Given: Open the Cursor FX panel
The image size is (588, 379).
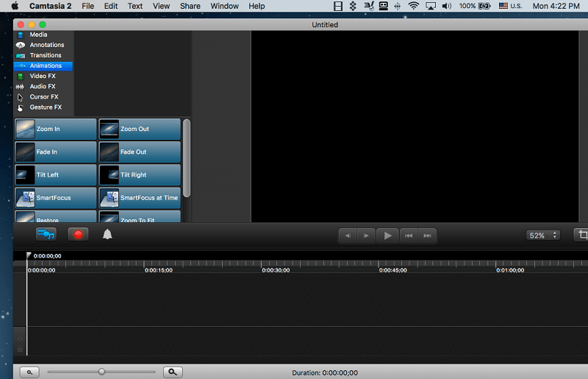Looking at the screenshot, I should click(43, 97).
